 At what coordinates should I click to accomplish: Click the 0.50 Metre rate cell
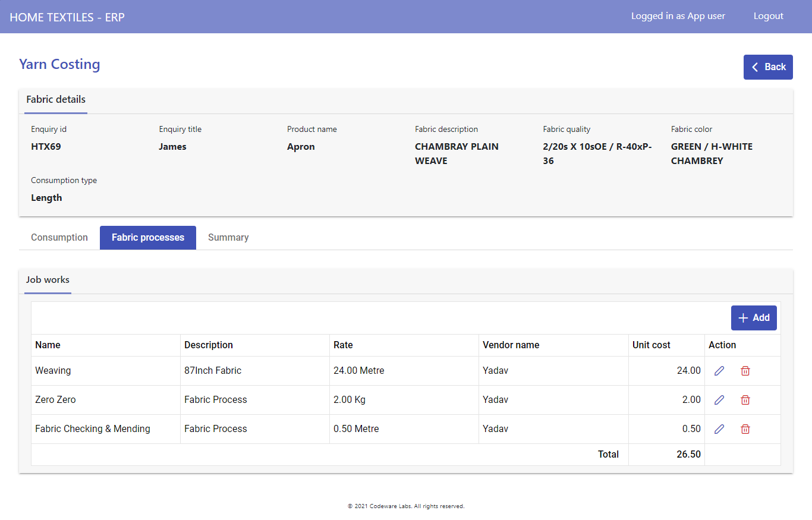404,429
